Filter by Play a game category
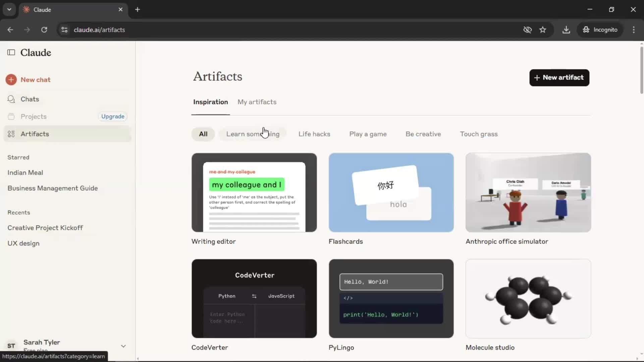Viewport: 644px width, 362px height. (368, 134)
